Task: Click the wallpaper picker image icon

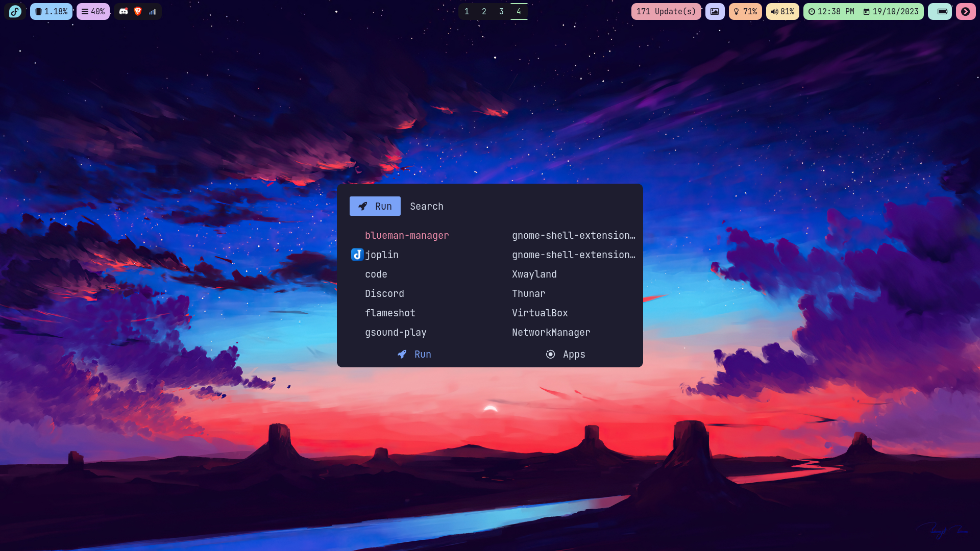Action: [715, 11]
